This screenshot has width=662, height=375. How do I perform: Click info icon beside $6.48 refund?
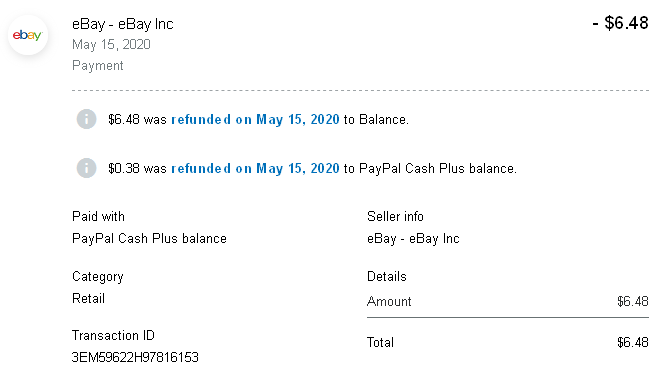coord(86,119)
